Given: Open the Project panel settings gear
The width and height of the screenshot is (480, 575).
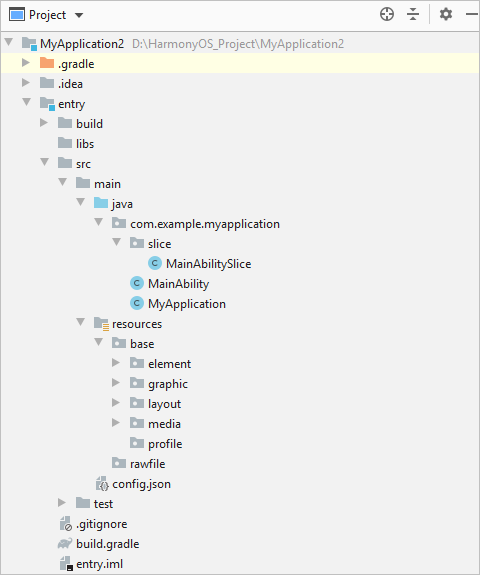Looking at the screenshot, I should (446, 15).
